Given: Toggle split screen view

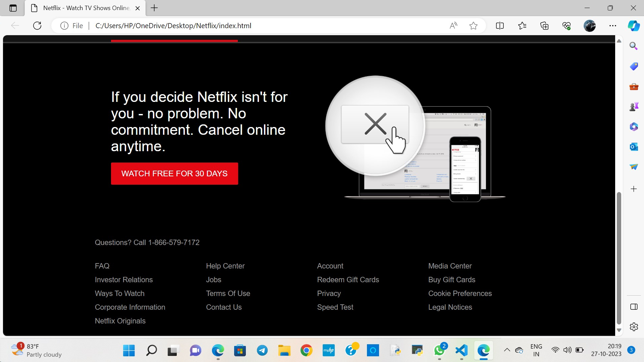Looking at the screenshot, I should click(x=499, y=25).
